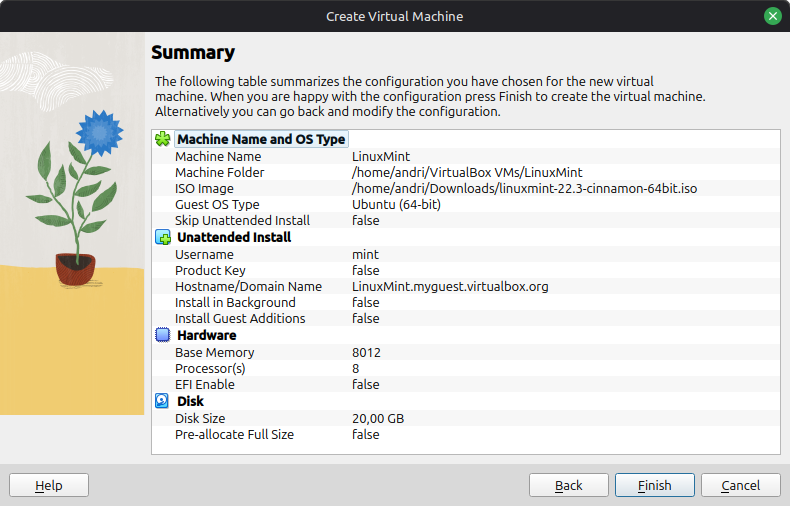Click the Ubuntu (64-bit) value
This screenshot has width=790, height=506.
point(397,205)
